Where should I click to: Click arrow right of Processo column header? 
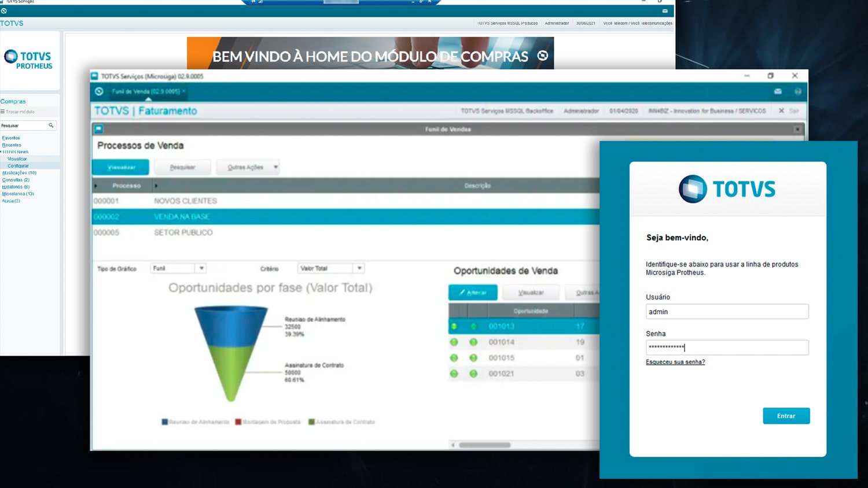click(x=156, y=186)
